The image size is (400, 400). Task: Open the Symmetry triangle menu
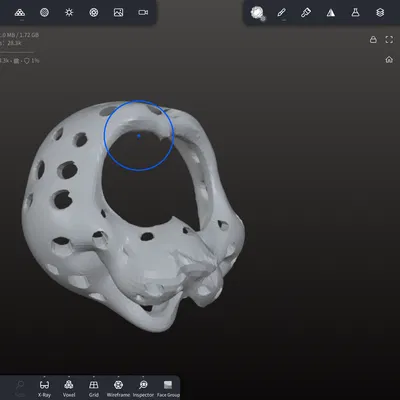click(x=331, y=13)
